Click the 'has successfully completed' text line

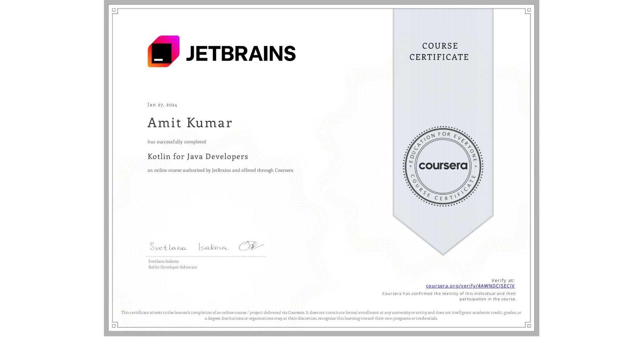(x=177, y=142)
